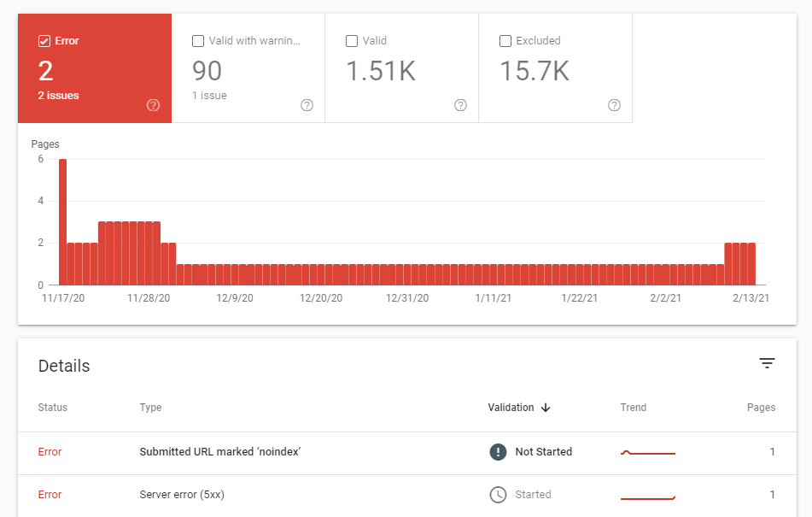
Task: Enable the Valid with warnings checkbox
Action: coord(198,40)
